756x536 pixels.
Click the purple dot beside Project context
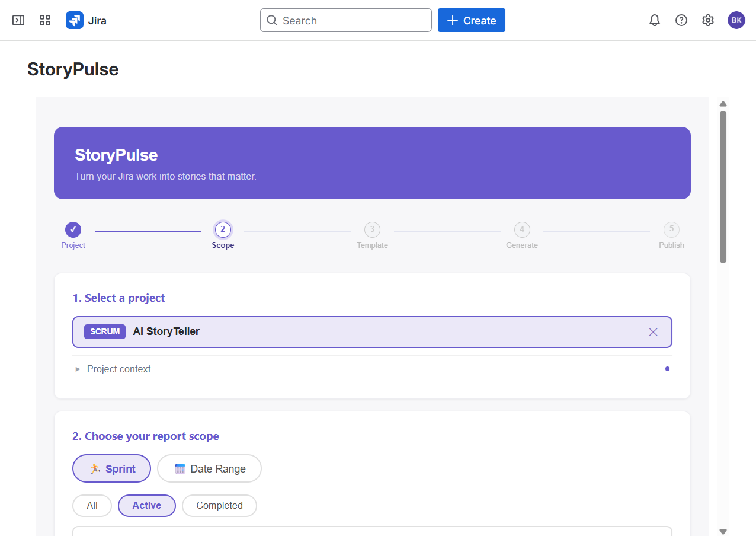(x=667, y=369)
